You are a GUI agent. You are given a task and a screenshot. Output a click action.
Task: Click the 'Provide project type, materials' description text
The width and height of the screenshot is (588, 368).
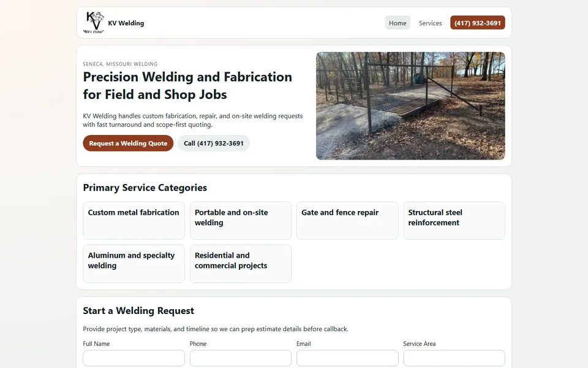pos(216,329)
